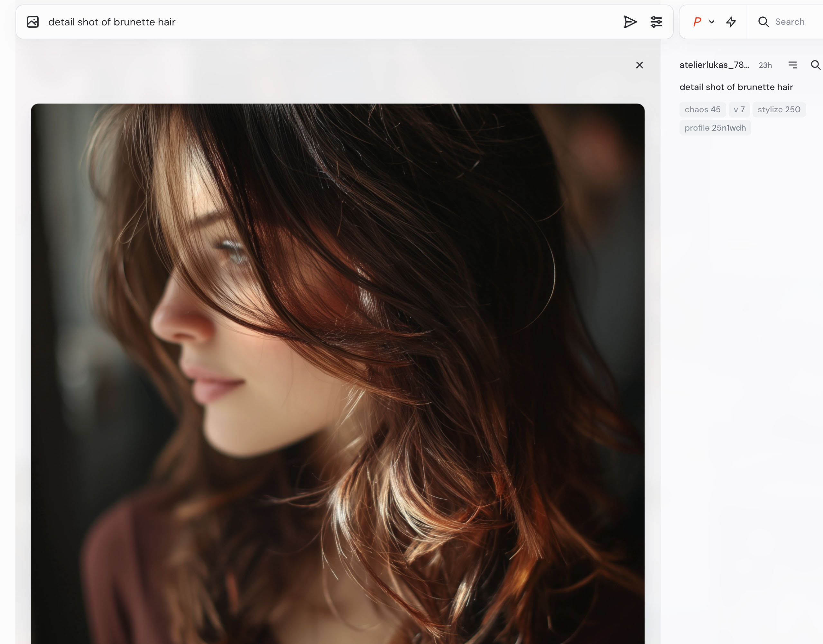823x644 pixels.
Task: Select the profile 25n1wdh tag
Action: 715,128
